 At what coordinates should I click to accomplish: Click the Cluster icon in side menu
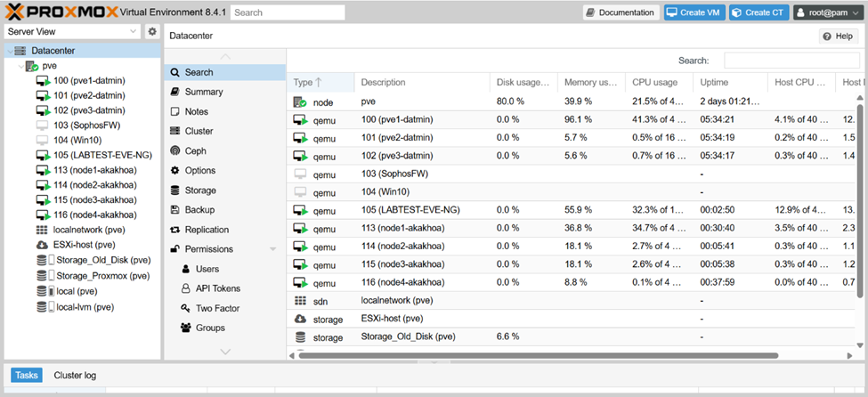(175, 131)
